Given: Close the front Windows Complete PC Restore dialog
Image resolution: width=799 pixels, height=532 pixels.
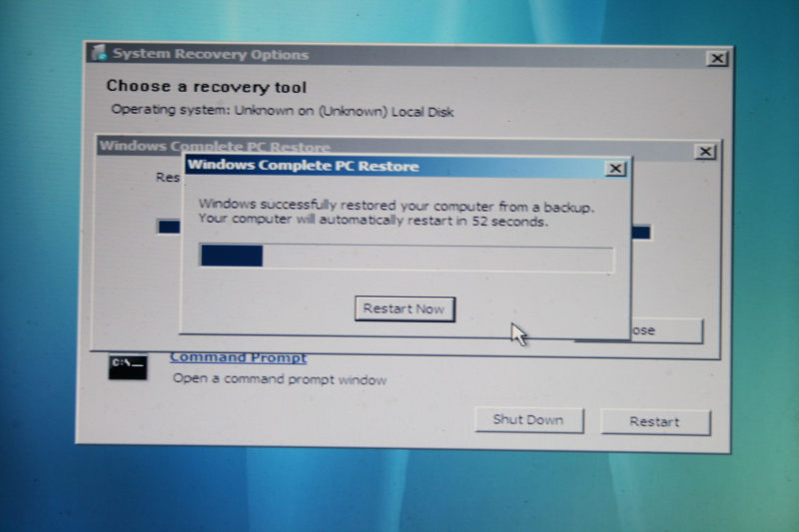Looking at the screenshot, I should click(616, 169).
